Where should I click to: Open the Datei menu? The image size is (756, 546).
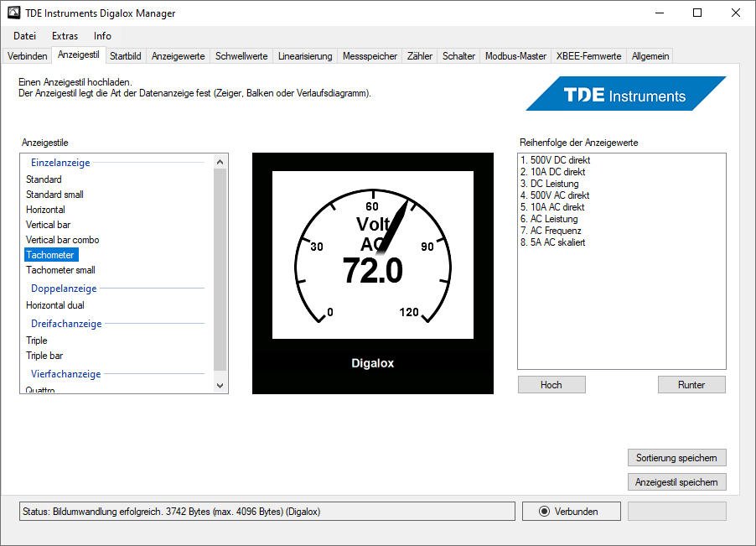coord(24,36)
